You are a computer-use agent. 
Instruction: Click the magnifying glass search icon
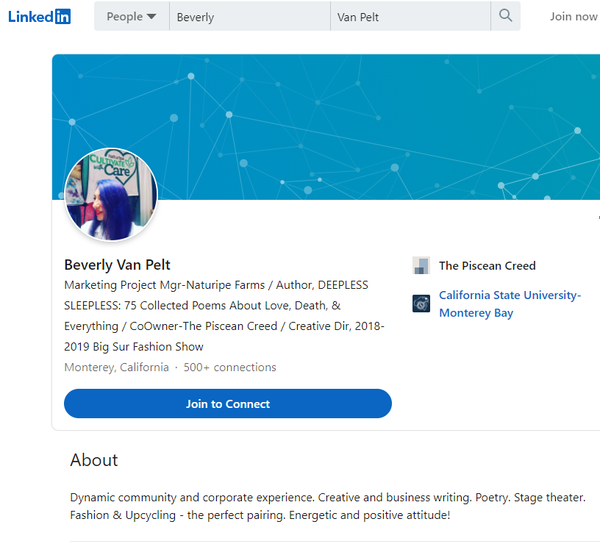[x=505, y=16]
